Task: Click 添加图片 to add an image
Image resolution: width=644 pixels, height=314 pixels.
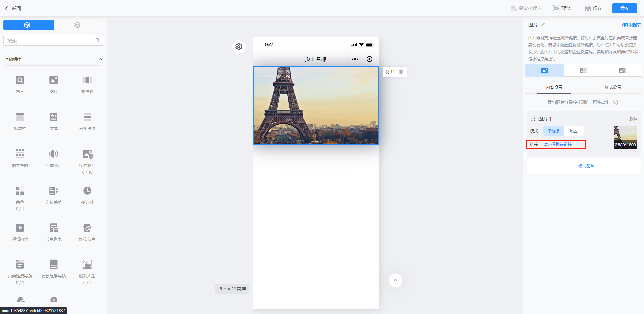Action: point(584,166)
